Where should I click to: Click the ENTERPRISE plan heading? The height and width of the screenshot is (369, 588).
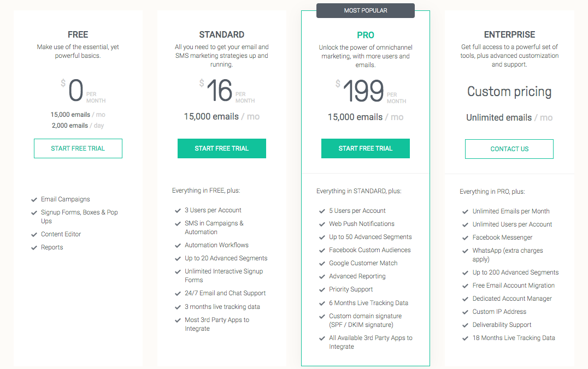(509, 35)
